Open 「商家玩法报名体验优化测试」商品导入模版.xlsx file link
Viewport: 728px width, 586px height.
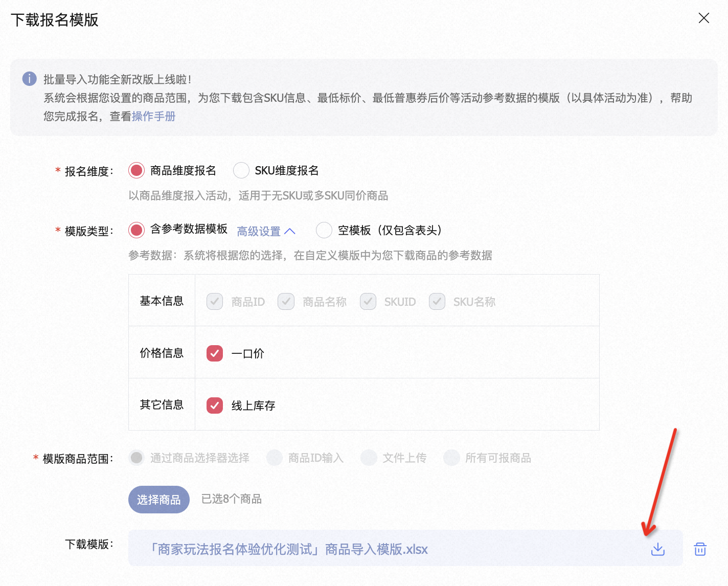288,549
